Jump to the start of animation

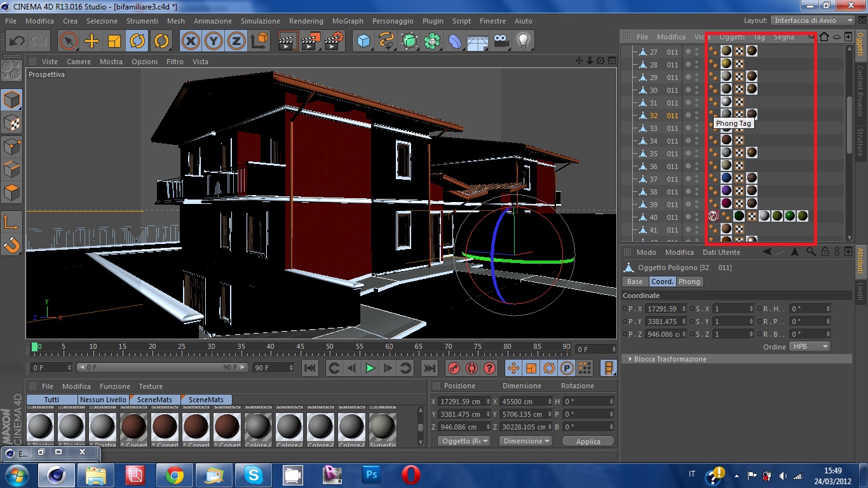[x=310, y=368]
